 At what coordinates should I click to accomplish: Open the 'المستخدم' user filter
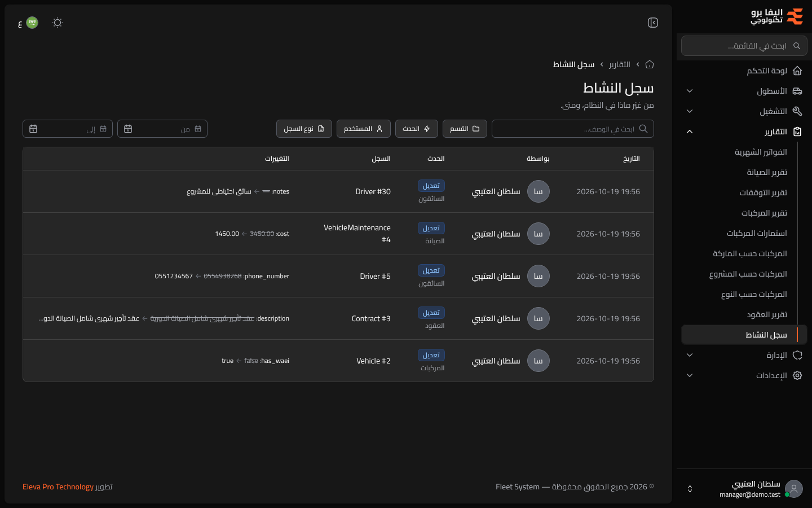coord(364,129)
